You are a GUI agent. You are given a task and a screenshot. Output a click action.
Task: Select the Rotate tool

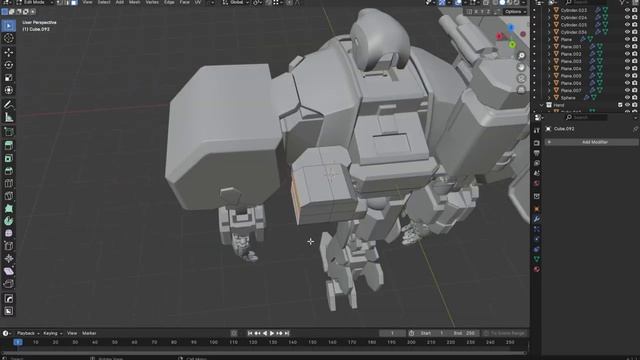pos(9,65)
